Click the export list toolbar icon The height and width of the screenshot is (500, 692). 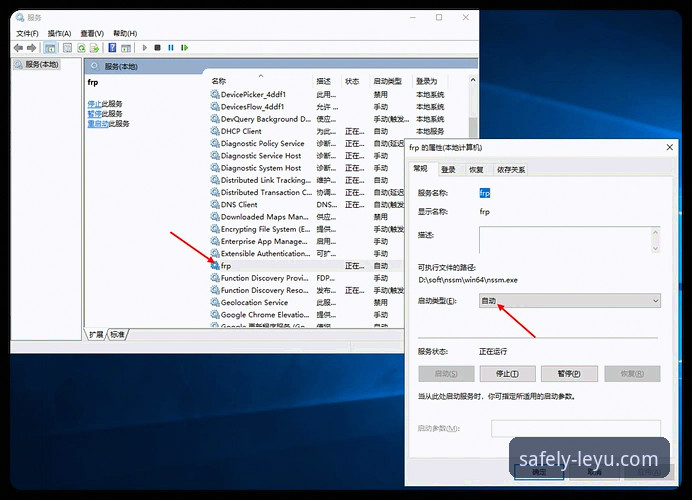click(x=94, y=48)
